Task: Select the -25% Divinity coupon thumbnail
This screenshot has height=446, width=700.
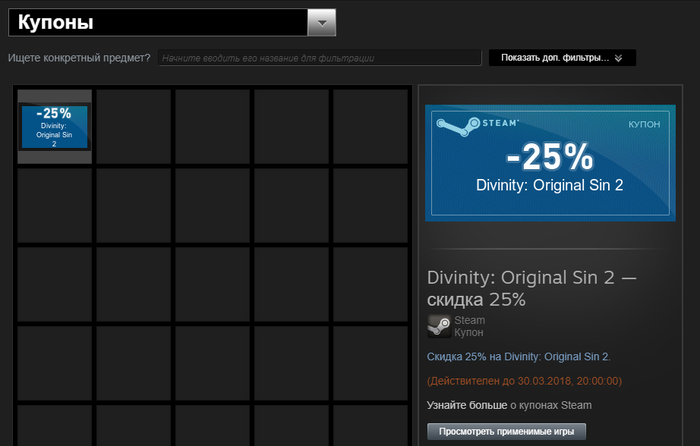Action: (54, 127)
